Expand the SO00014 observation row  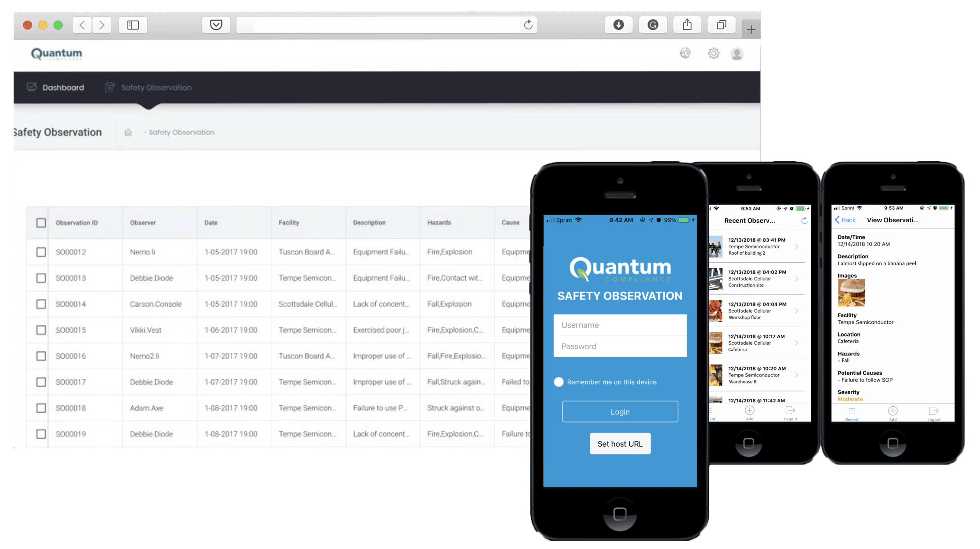pyautogui.click(x=269, y=303)
